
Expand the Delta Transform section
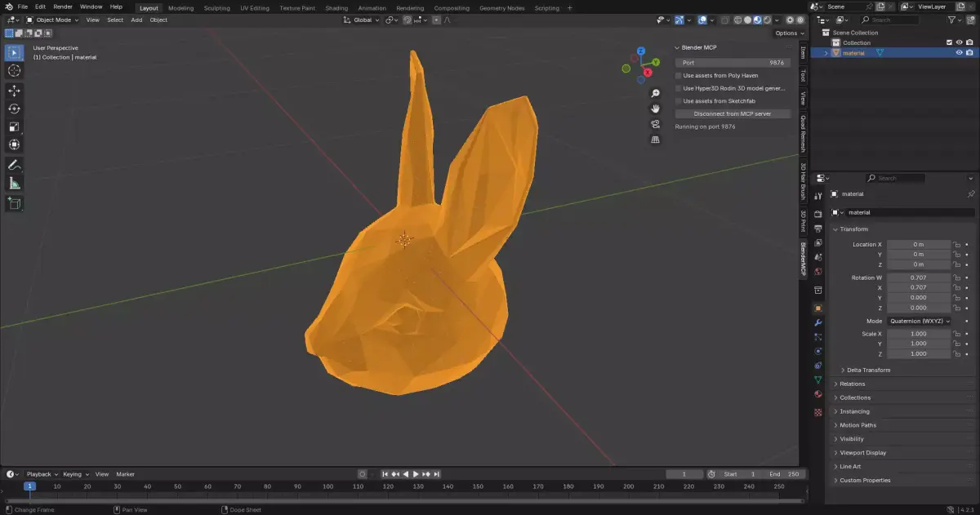point(868,370)
